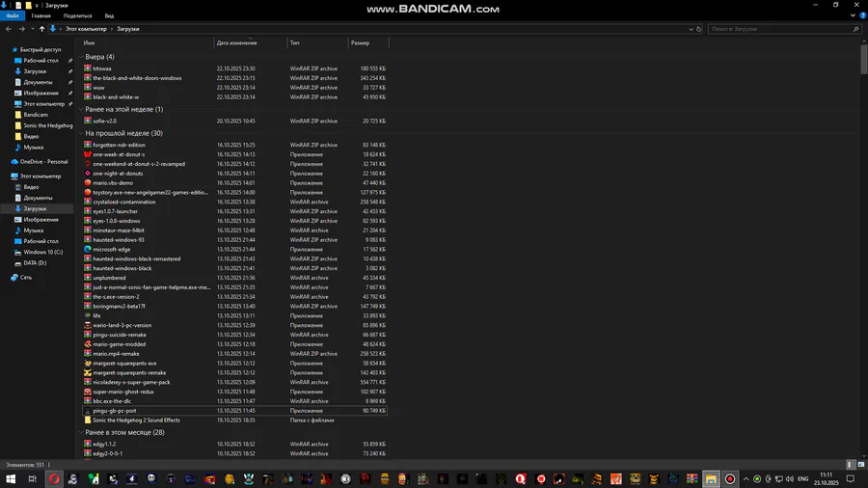
Task: Open microsoft-edge application file icon
Action: 88,249
